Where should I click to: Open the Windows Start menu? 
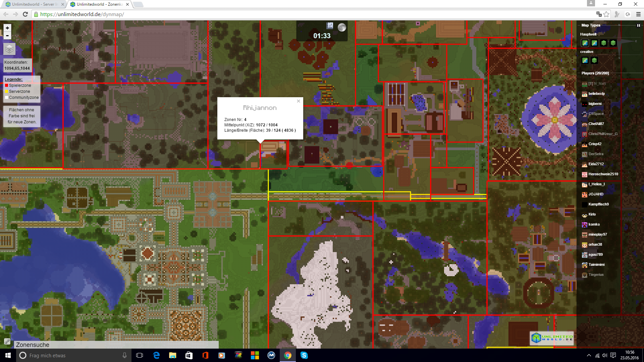(x=8, y=355)
